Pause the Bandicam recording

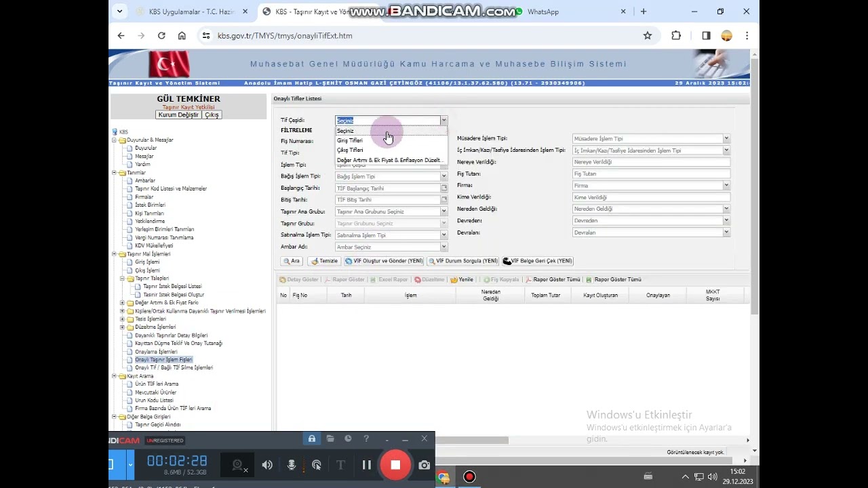click(x=366, y=465)
